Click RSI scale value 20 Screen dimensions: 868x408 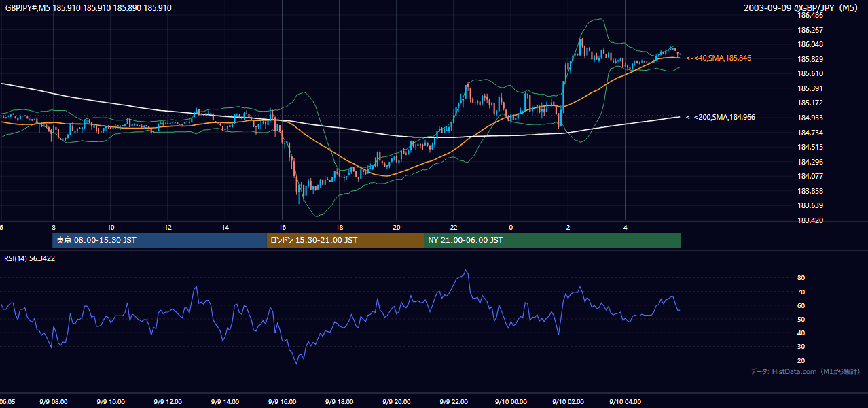pos(801,360)
